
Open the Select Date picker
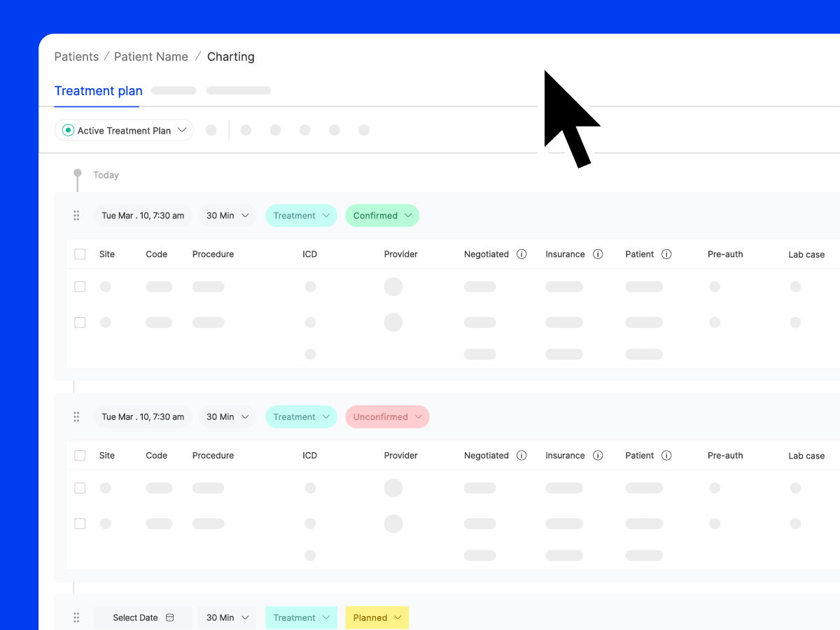[143, 617]
